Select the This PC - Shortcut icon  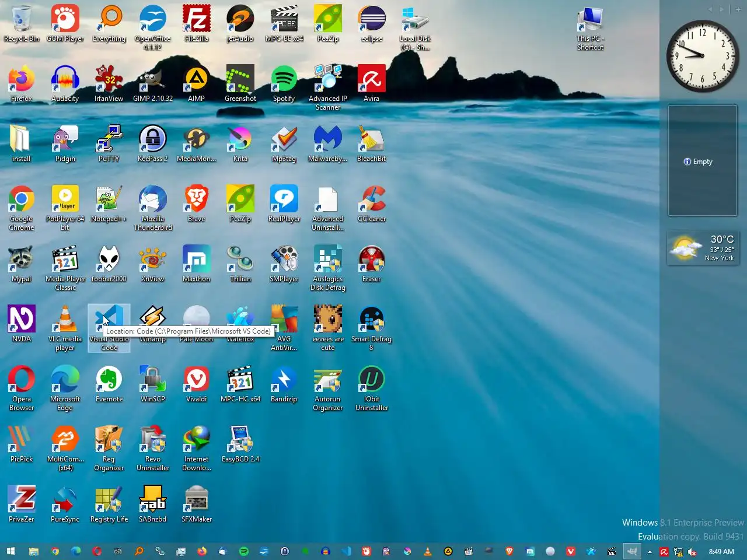coord(591,28)
